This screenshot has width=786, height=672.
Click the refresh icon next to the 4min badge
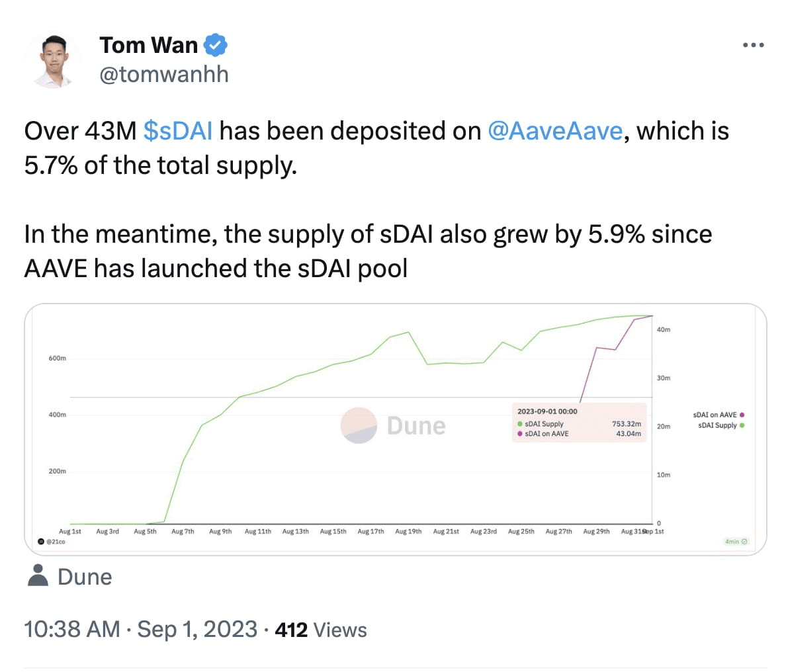point(744,542)
